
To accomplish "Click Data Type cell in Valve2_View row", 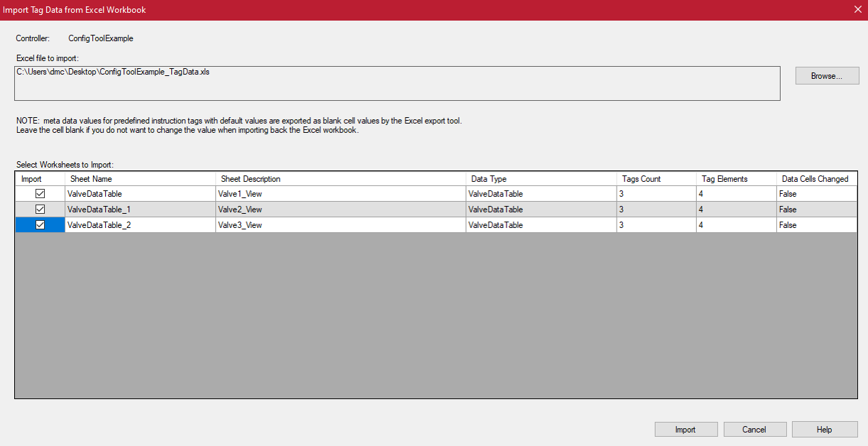I will [x=541, y=210].
